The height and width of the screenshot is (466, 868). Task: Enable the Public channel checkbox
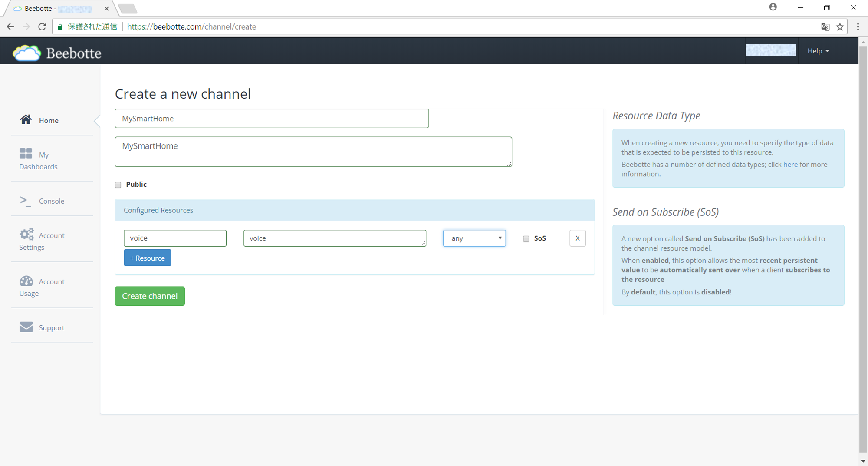tap(118, 185)
